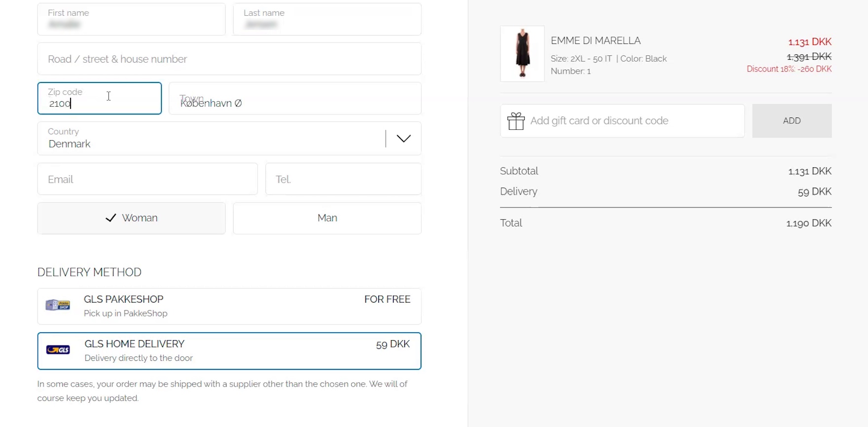868x427 pixels.
Task: Select GLS Home Delivery for 59 DKK
Action: coord(229,351)
